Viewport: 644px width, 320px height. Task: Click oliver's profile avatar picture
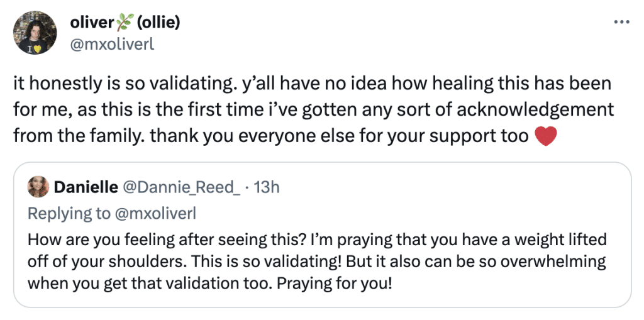(35, 33)
